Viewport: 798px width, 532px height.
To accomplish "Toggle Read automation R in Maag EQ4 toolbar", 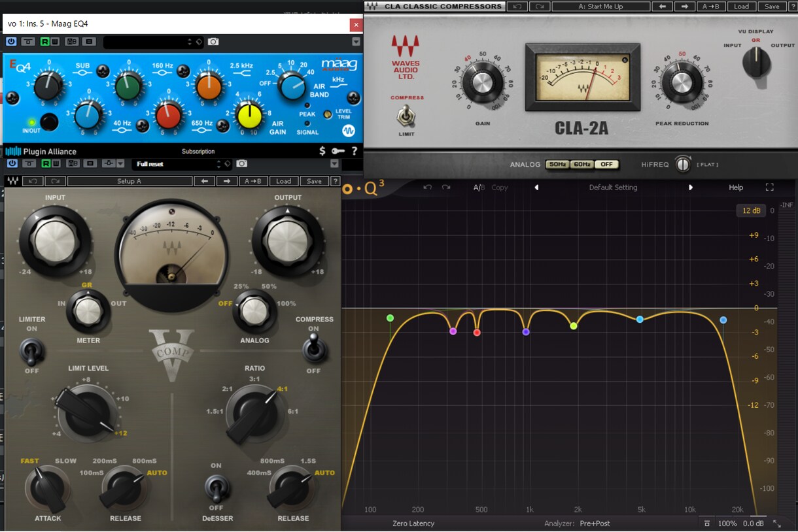I will point(45,42).
